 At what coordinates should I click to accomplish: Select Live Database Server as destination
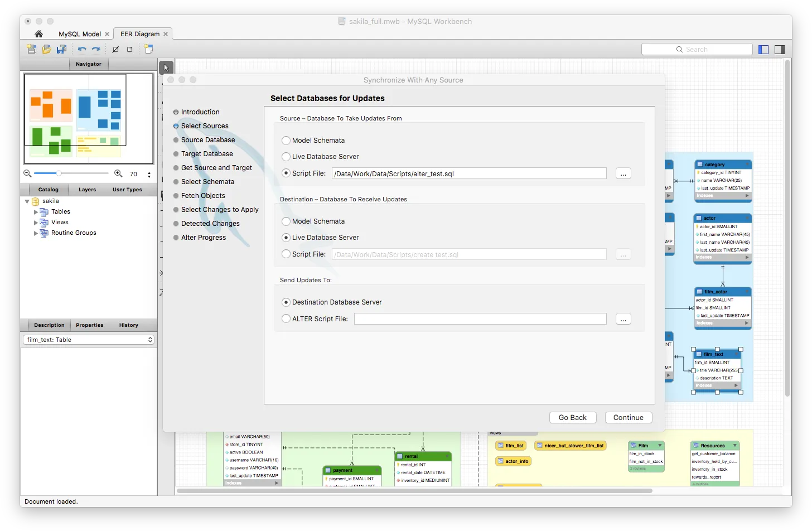coord(286,238)
